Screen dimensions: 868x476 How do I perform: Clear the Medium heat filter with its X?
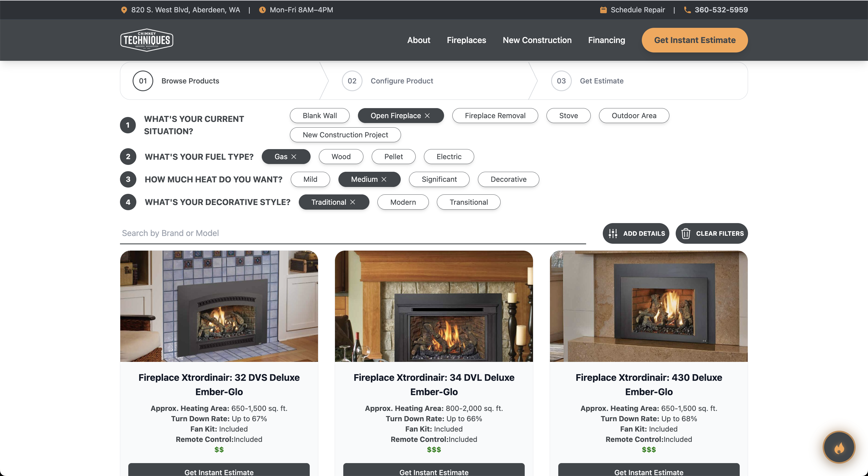(x=384, y=180)
